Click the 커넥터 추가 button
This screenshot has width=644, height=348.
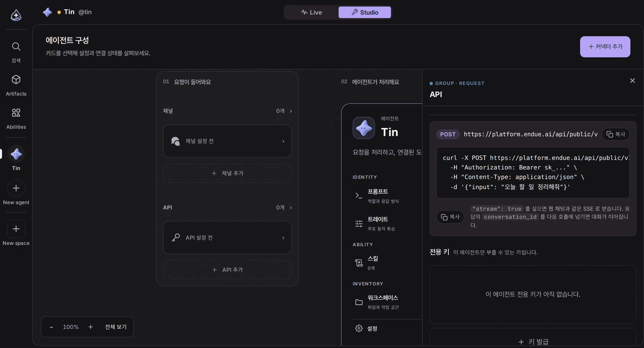click(x=605, y=47)
